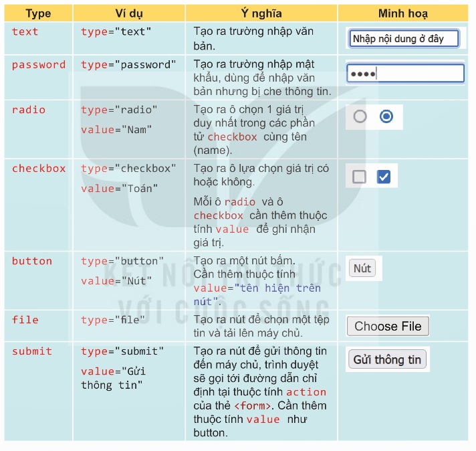Click the password field with dots

[405, 73]
